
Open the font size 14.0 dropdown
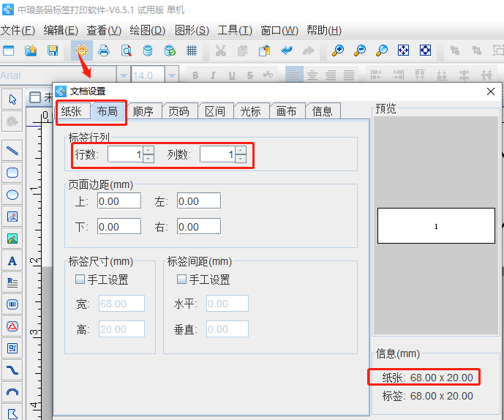click(x=172, y=75)
